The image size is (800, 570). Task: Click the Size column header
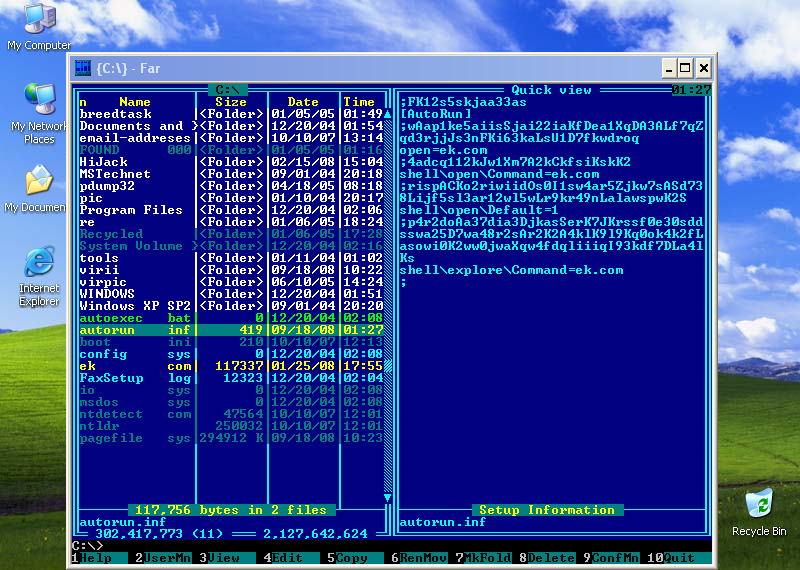[x=231, y=102]
